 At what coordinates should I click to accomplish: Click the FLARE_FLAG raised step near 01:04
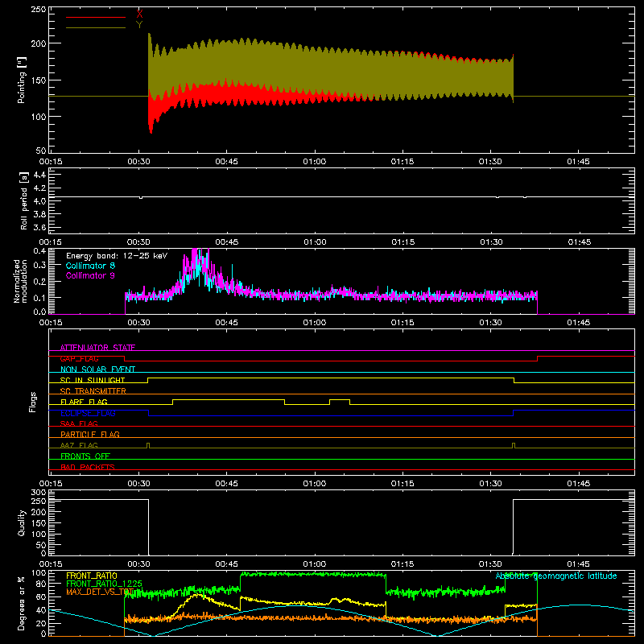pos(340,400)
